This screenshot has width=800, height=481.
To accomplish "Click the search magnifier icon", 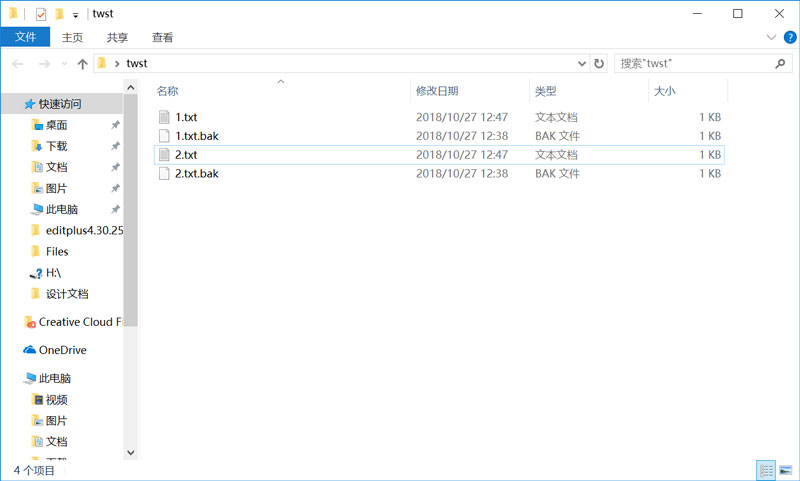I will 780,64.
